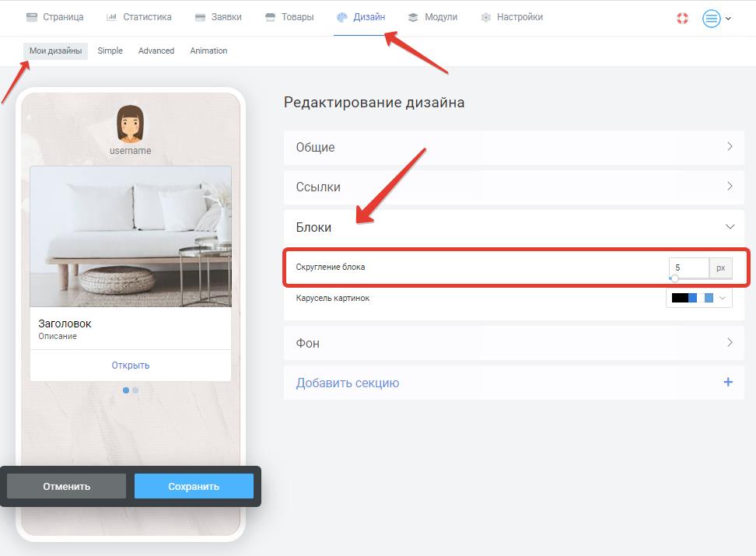Click the Модули layers icon
756x556 pixels.
click(x=413, y=17)
